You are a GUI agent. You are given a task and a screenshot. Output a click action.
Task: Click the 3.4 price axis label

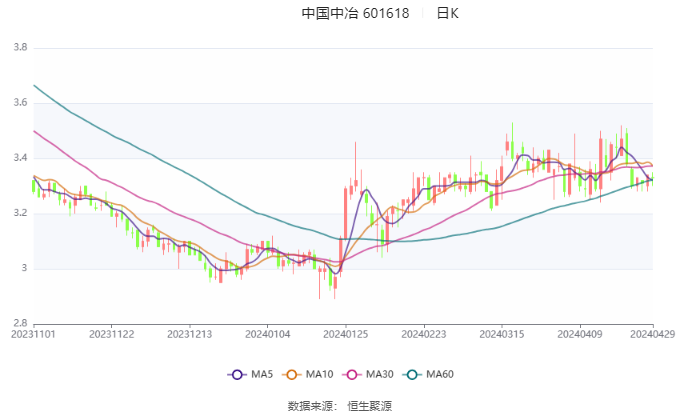pyautogui.click(x=20, y=157)
